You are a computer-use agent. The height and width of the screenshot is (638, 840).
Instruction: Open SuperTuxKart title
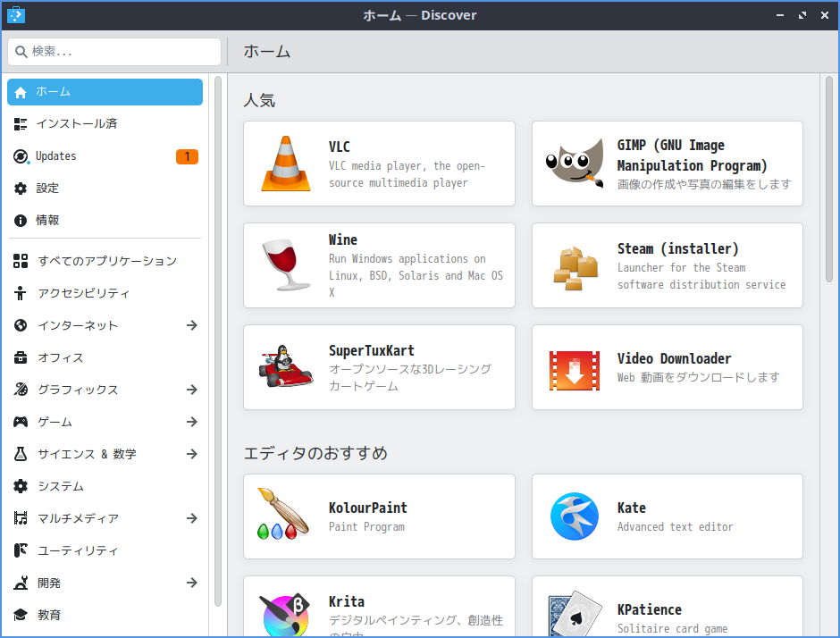pos(371,350)
